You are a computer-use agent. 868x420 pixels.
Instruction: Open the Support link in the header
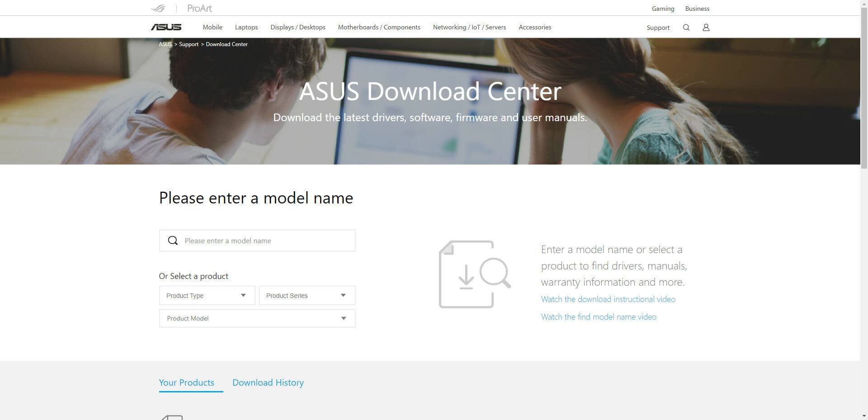pyautogui.click(x=658, y=28)
